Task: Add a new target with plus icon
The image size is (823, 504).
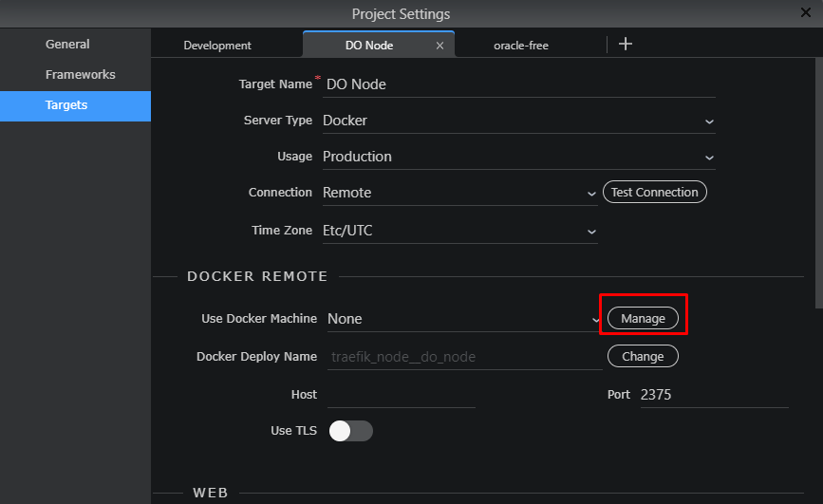Action: (x=626, y=44)
